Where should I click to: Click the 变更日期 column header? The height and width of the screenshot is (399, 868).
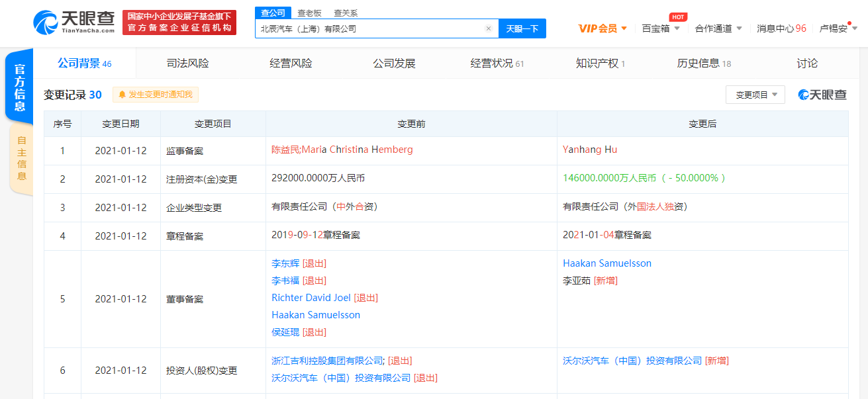click(x=121, y=124)
